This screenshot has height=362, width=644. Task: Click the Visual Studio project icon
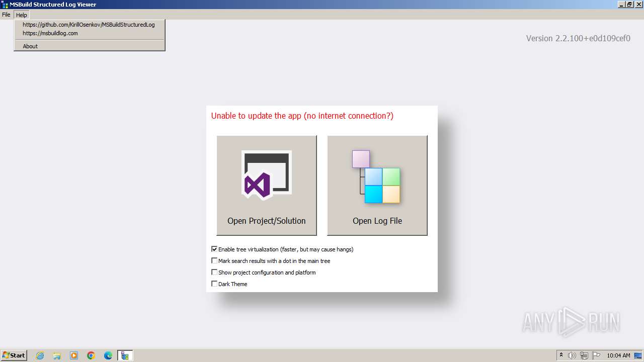tap(266, 175)
